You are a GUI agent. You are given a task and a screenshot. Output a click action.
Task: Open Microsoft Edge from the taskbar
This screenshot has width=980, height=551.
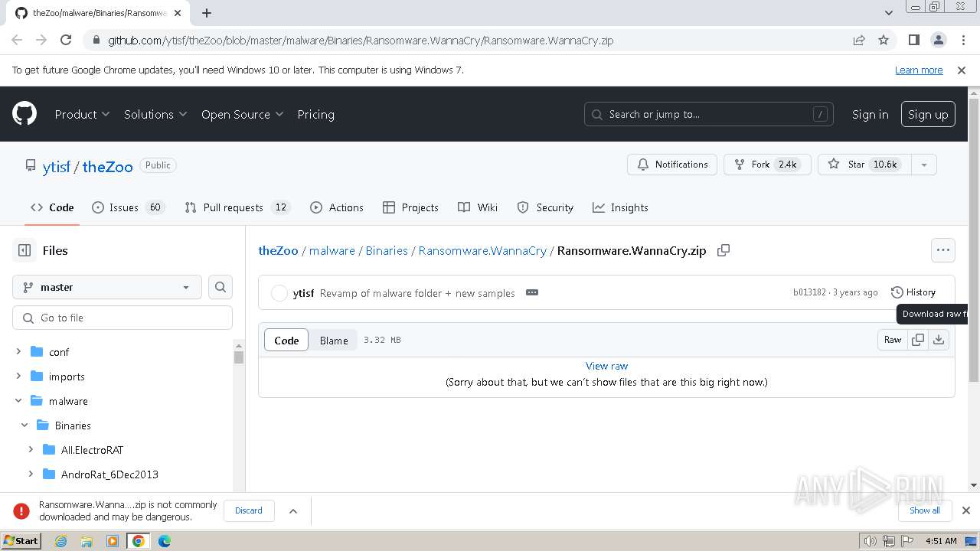165,541
